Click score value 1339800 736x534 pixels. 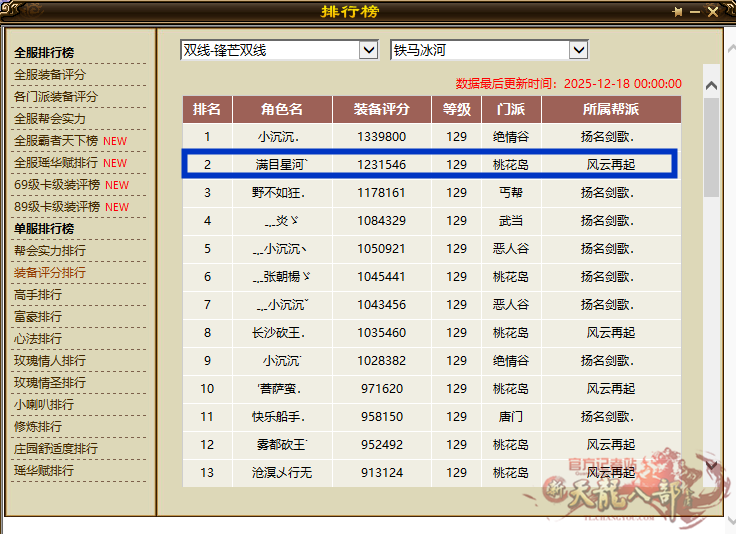(382, 137)
